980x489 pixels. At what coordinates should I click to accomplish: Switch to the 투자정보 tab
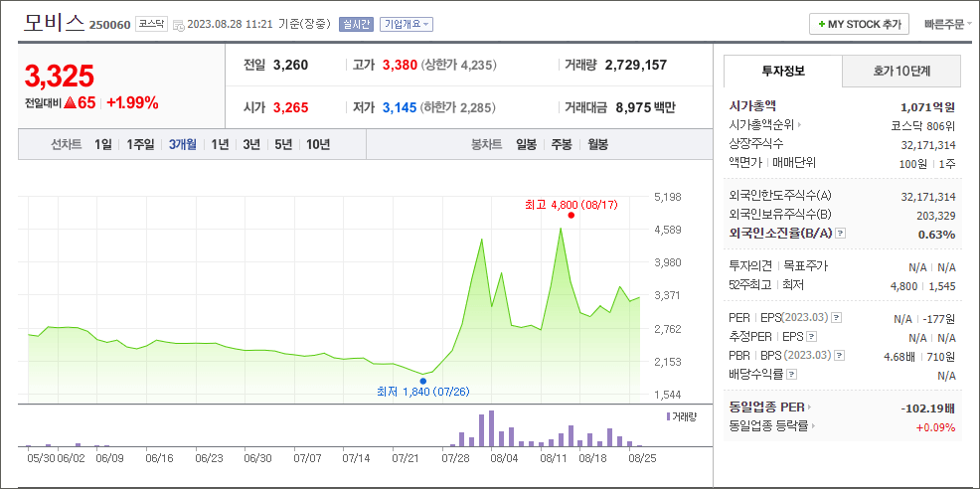pyautogui.click(x=783, y=71)
